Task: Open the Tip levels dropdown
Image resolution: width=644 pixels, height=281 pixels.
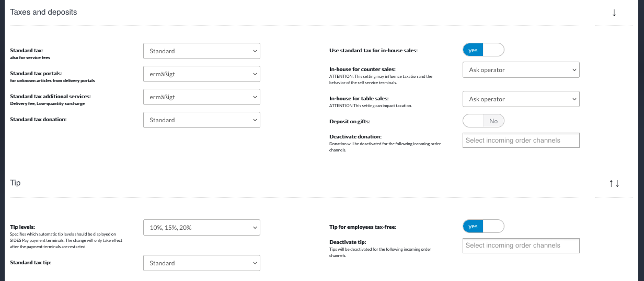Action: click(x=201, y=227)
